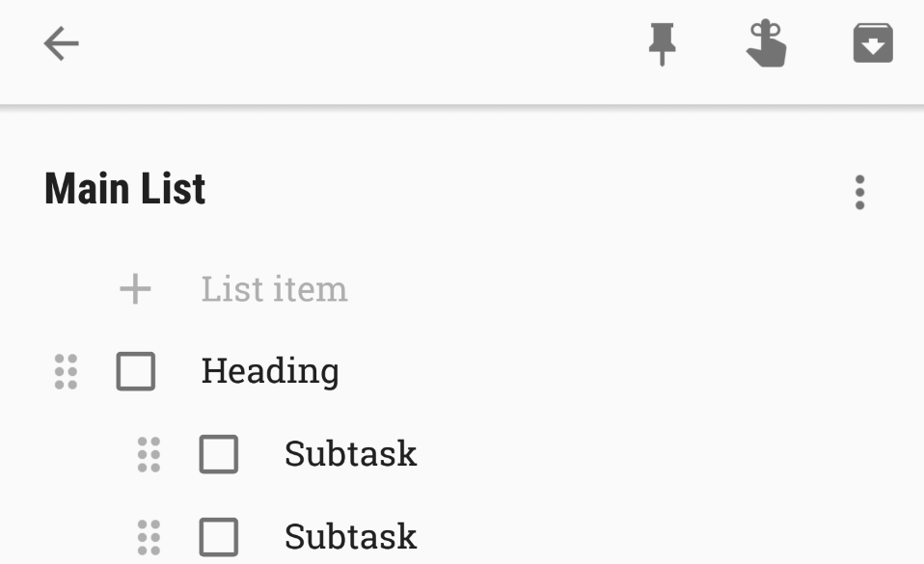
Task: Click the plus icon to add item
Action: tap(136, 289)
